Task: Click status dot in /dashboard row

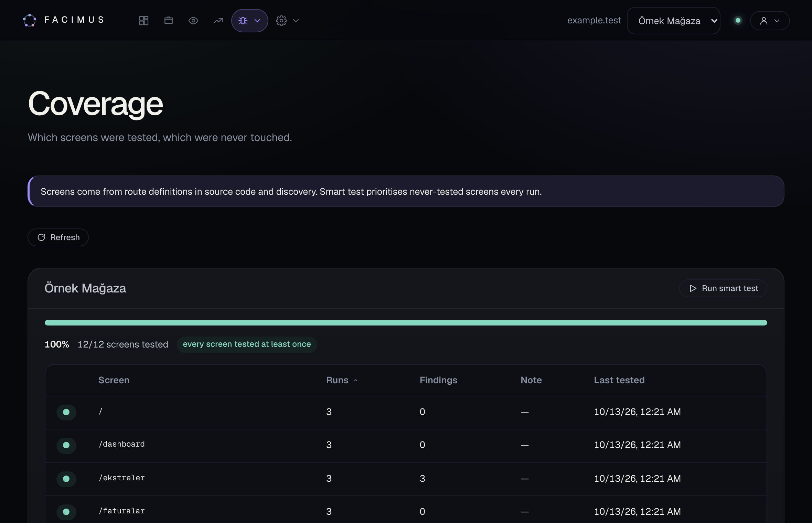Action: 66,445
